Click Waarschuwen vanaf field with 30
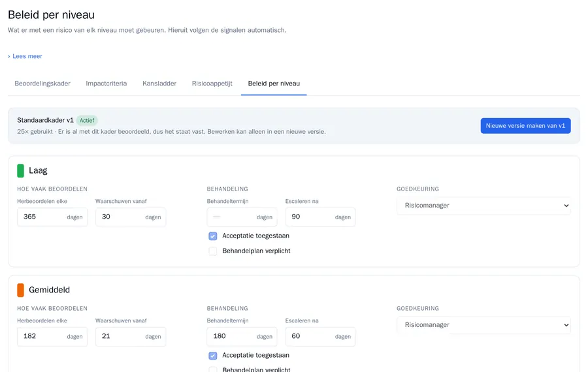Screen dimensions: 588x372 (131, 217)
